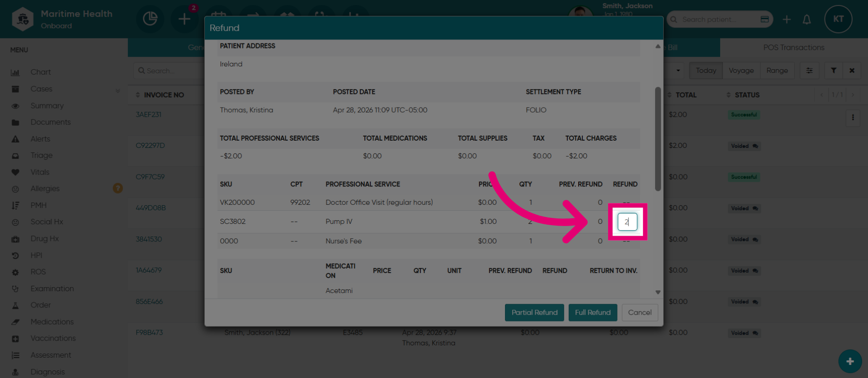
Task: Open the Chart menu item
Action: (41, 72)
